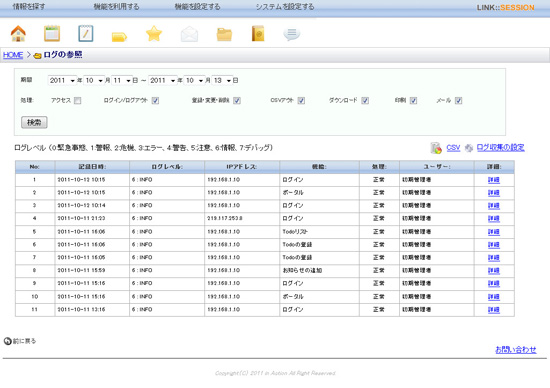Toggle the 印刷 checkbox

pyautogui.click(x=414, y=101)
